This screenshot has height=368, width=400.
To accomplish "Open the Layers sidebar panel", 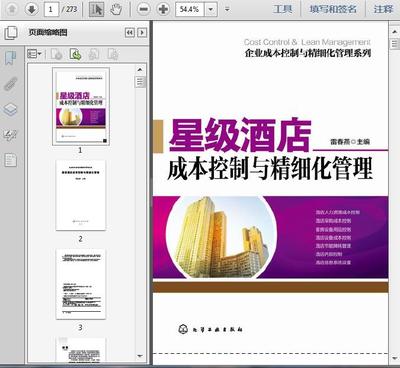I will pos(10,109).
